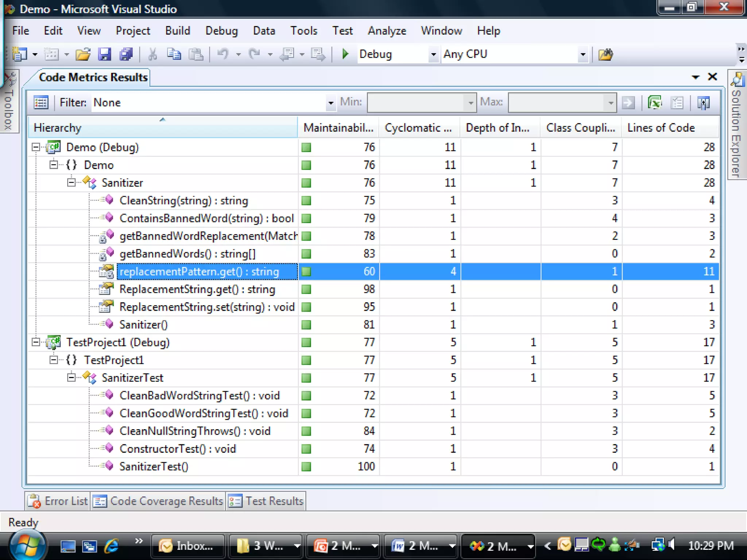Screen dimensions: 747x560
Task: Click the Save All toolbar icon
Action: [126, 54]
